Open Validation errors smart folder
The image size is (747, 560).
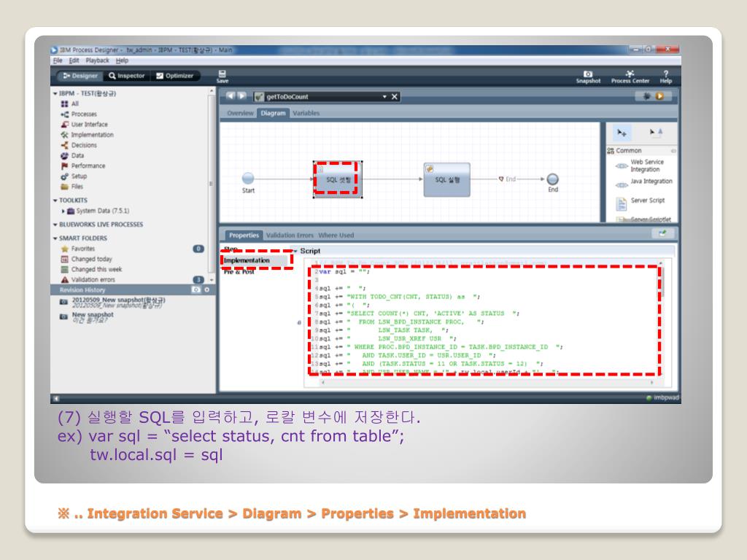point(88,280)
